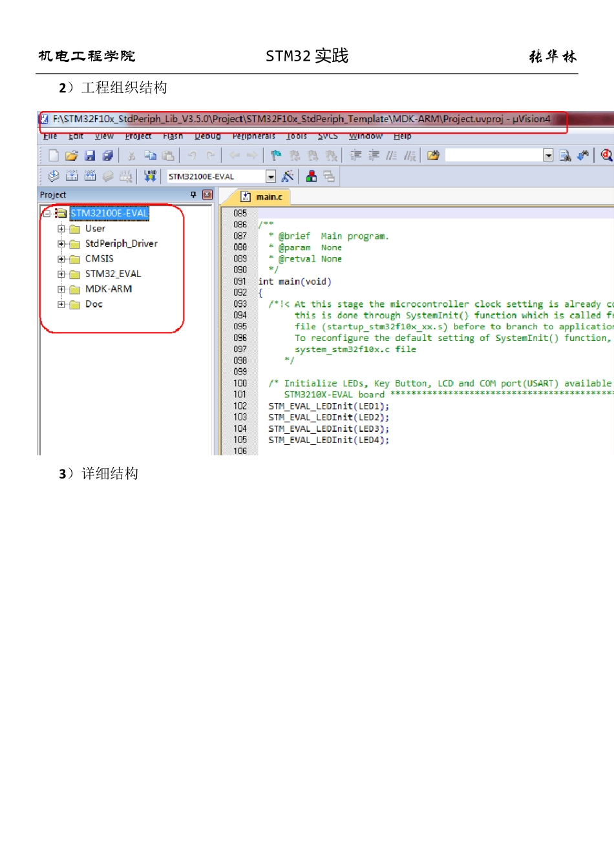Image resolution: width=614 pixels, height=868 pixels.
Task: Click the empty find text input field
Action: (494, 156)
